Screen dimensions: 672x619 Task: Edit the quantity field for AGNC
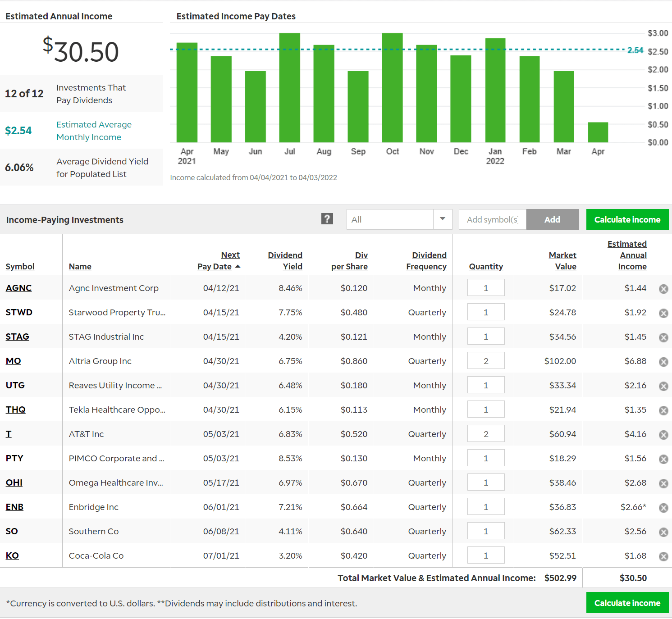click(x=486, y=288)
